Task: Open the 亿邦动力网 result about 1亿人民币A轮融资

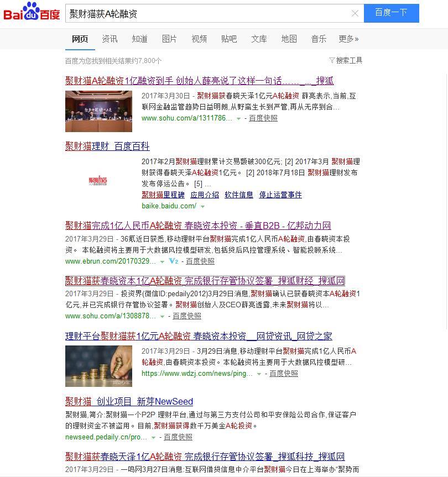Action: click(x=198, y=226)
